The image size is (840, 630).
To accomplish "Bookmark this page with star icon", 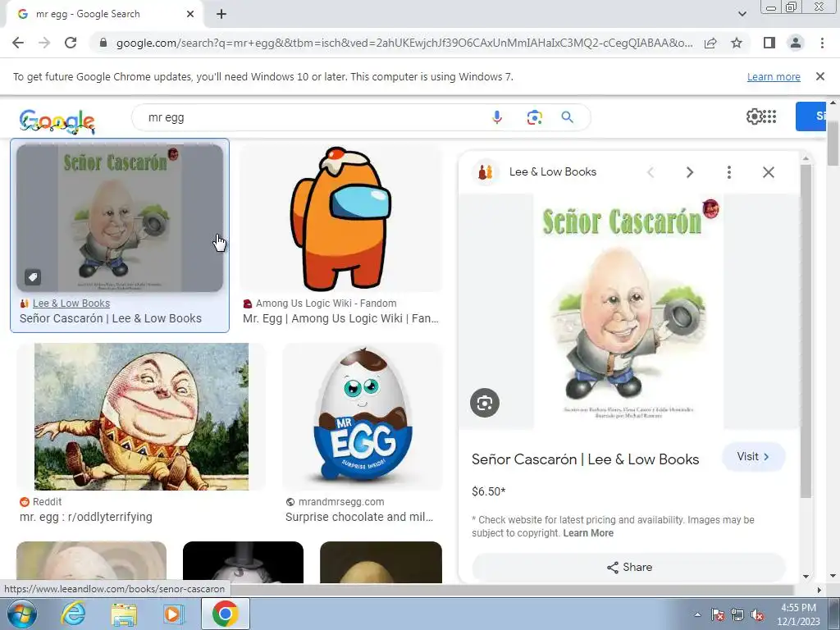I will (x=737, y=43).
